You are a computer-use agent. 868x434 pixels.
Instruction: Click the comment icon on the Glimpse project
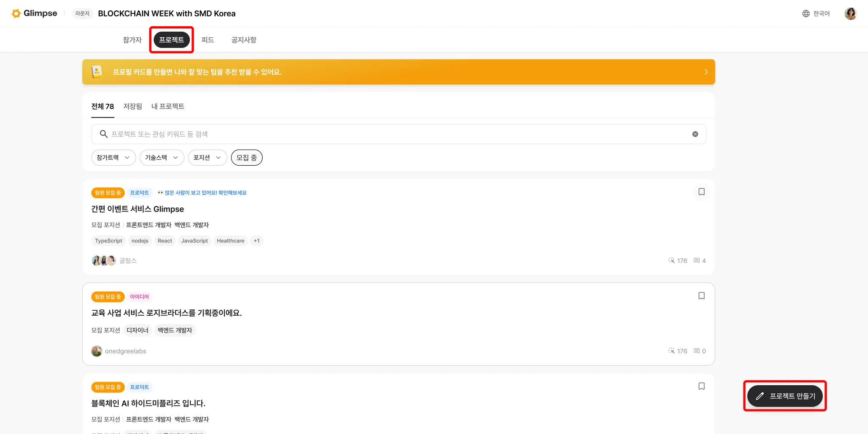696,260
